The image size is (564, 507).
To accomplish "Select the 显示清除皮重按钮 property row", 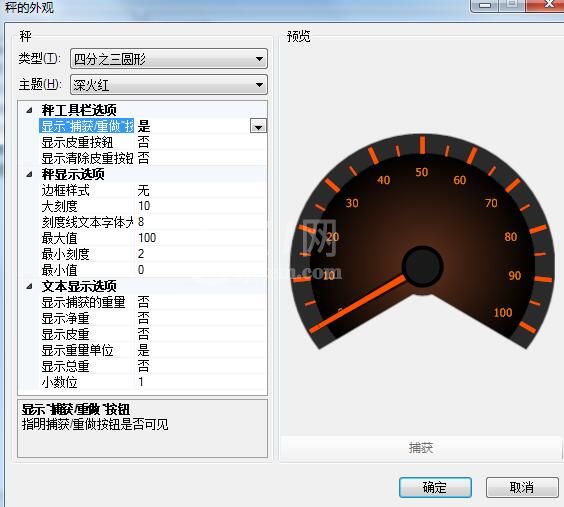I will coord(153,158).
